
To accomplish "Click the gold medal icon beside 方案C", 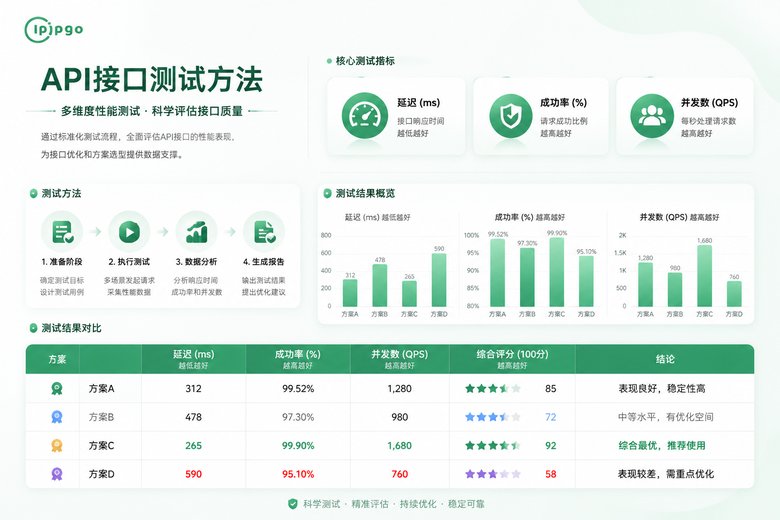I will click(x=57, y=445).
